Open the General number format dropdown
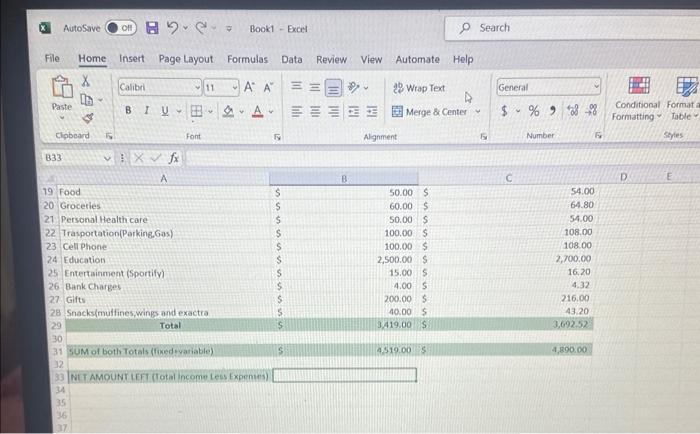Screen dimensions: 700x434 [x=596, y=87]
